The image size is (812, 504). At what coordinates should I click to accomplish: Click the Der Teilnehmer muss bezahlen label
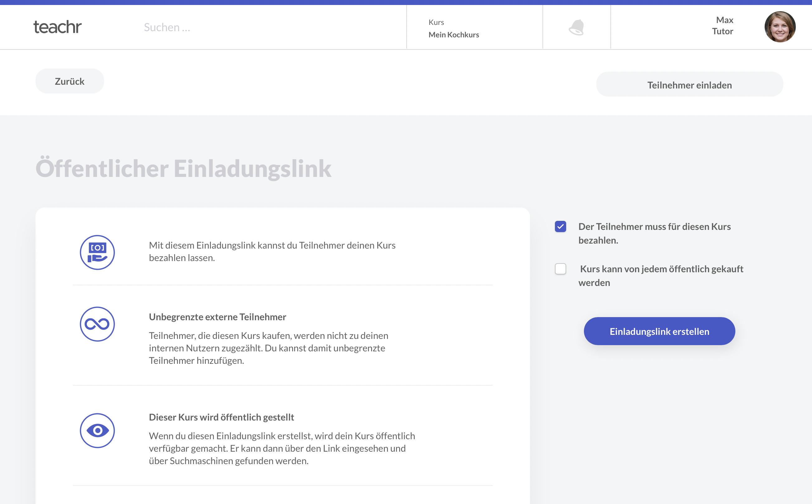tap(654, 233)
